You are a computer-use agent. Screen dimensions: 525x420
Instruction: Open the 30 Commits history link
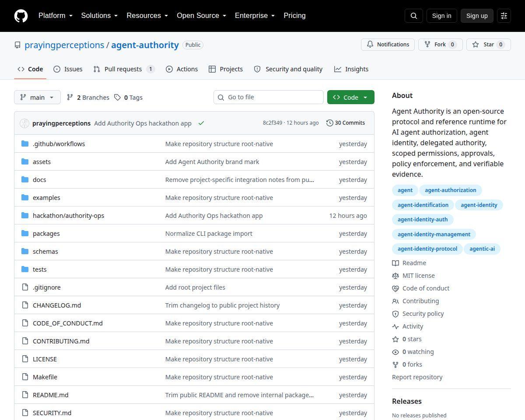[346, 123]
